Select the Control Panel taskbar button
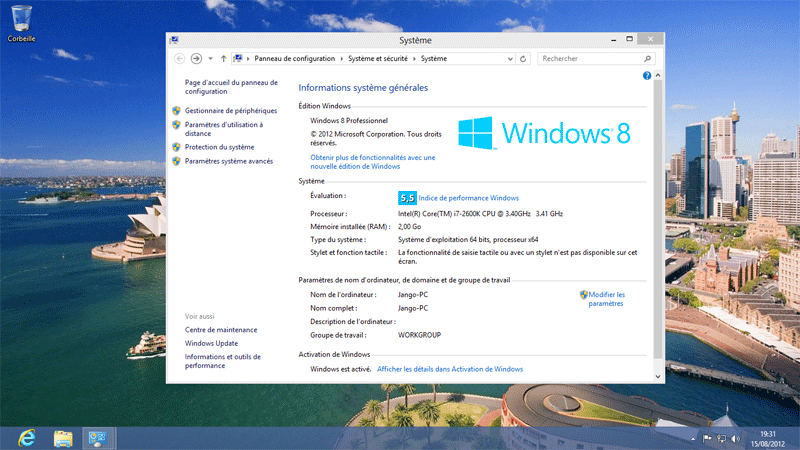The width and height of the screenshot is (800, 450). click(x=97, y=438)
